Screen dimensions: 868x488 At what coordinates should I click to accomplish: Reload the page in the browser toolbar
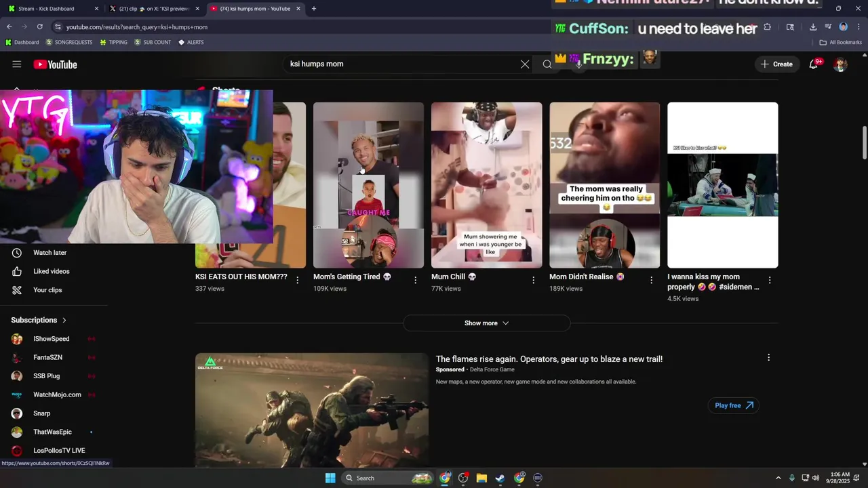tap(39, 27)
